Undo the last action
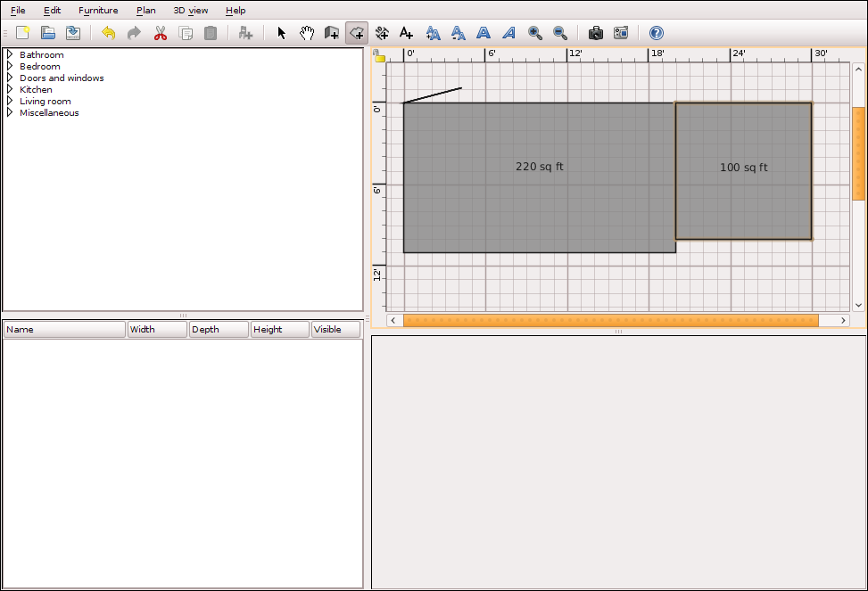This screenshot has height=591, width=868. (x=109, y=33)
